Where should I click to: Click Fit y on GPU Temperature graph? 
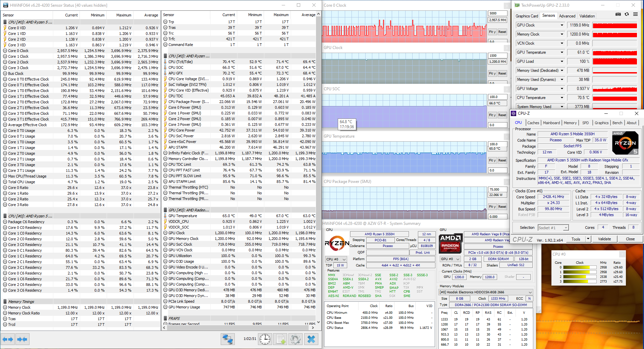(492, 160)
